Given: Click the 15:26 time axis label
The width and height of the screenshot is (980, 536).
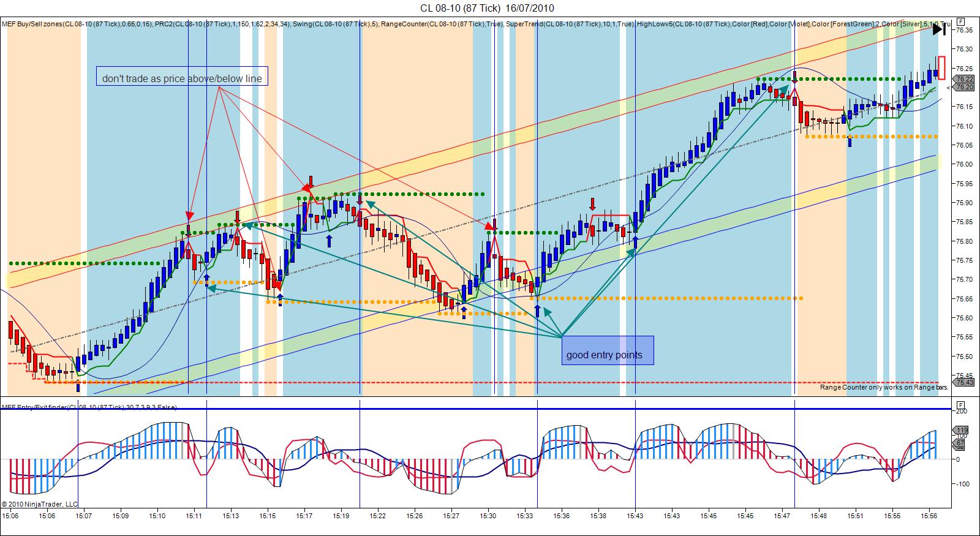Looking at the screenshot, I should click(x=414, y=516).
